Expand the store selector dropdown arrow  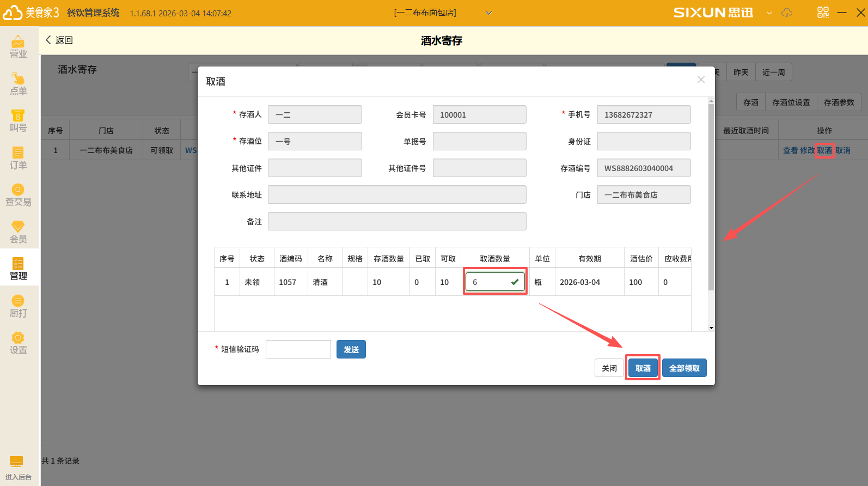[488, 13]
